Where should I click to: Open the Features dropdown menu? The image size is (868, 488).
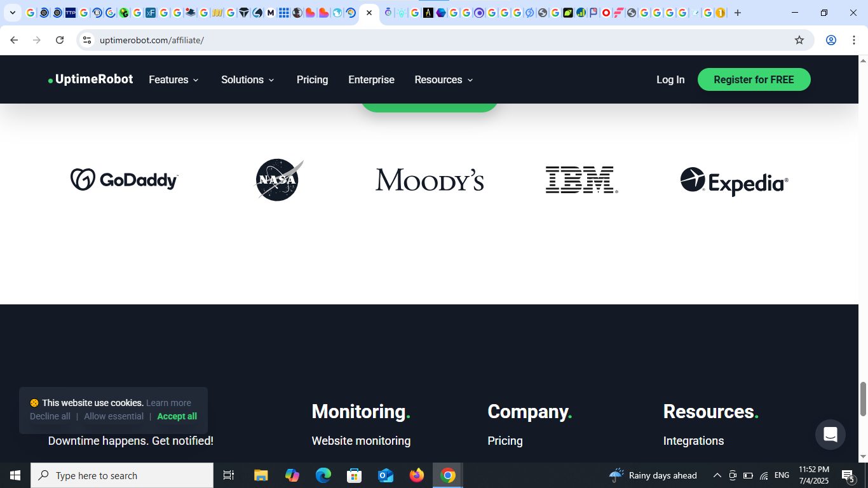pyautogui.click(x=173, y=79)
